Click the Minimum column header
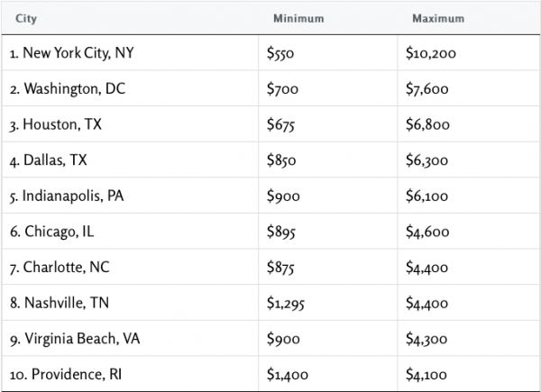Image resolution: width=541 pixels, height=392 pixels. 298,18
